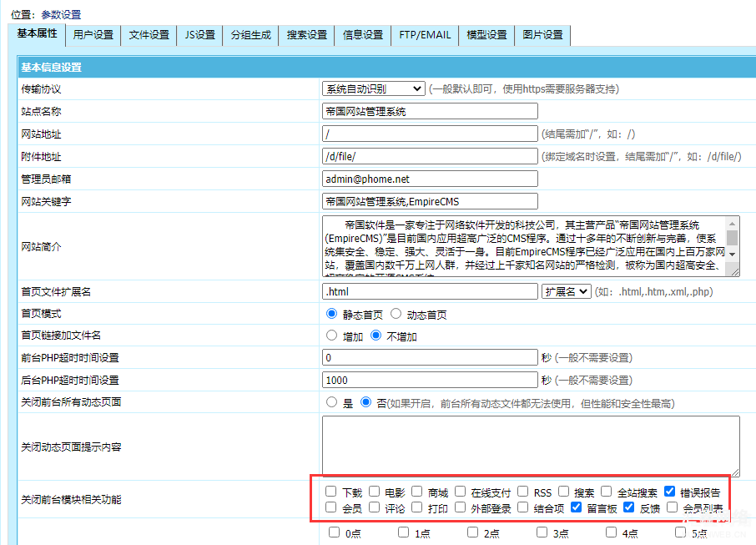The height and width of the screenshot is (545, 756).
Task: Click the 网站简介 scrollbar down arrow
Action: (x=733, y=254)
